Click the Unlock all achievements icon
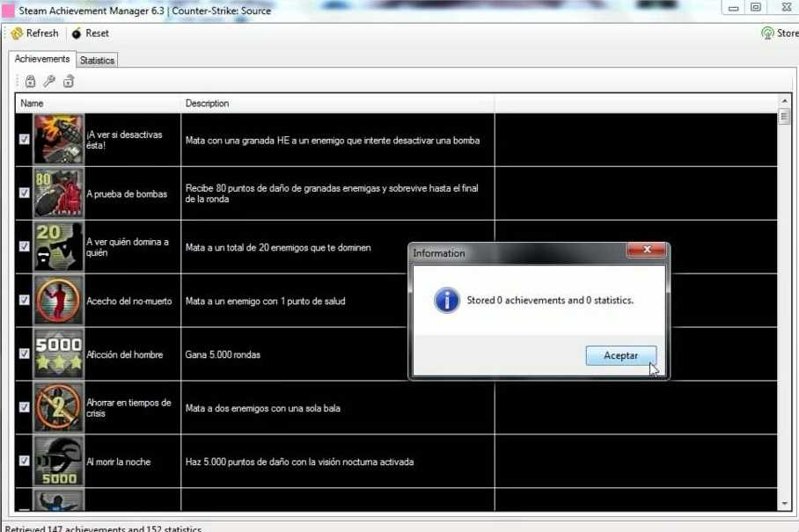Screen dimensions: 799x532 (x=69, y=82)
